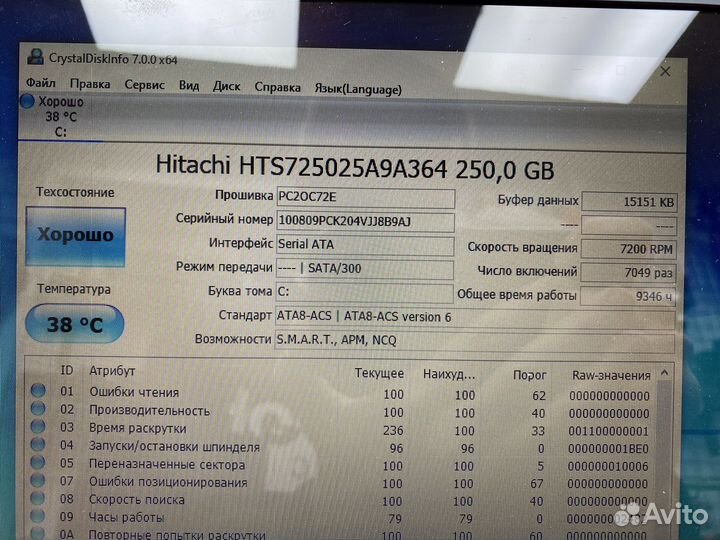Click the serial number field 100809PCK204VJJ8B9AJ

tap(366, 222)
